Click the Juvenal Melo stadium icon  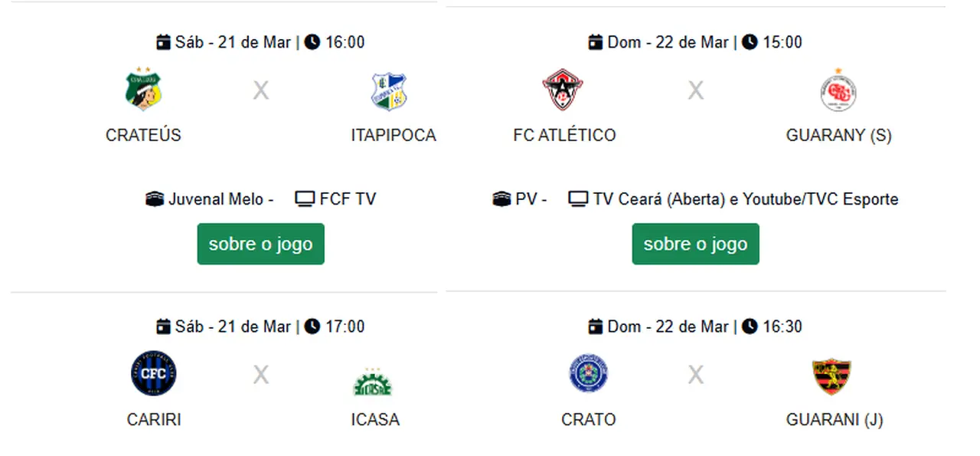tap(155, 199)
